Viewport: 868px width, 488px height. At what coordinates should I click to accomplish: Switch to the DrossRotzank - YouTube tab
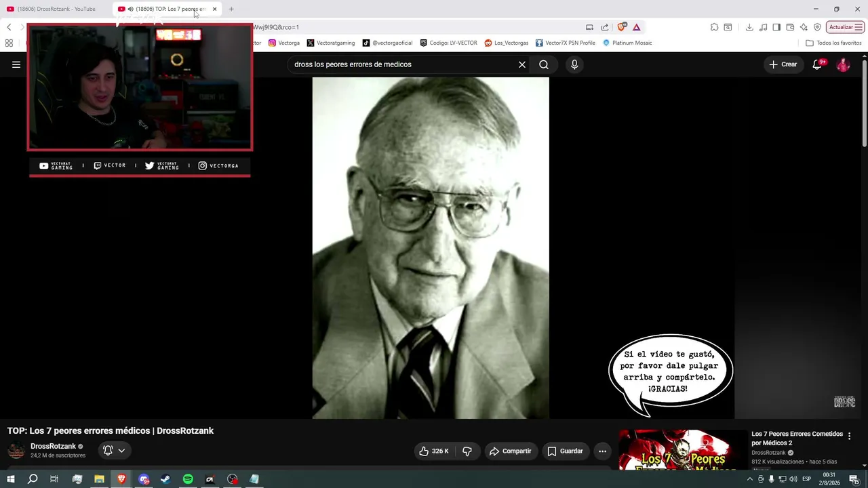click(56, 9)
